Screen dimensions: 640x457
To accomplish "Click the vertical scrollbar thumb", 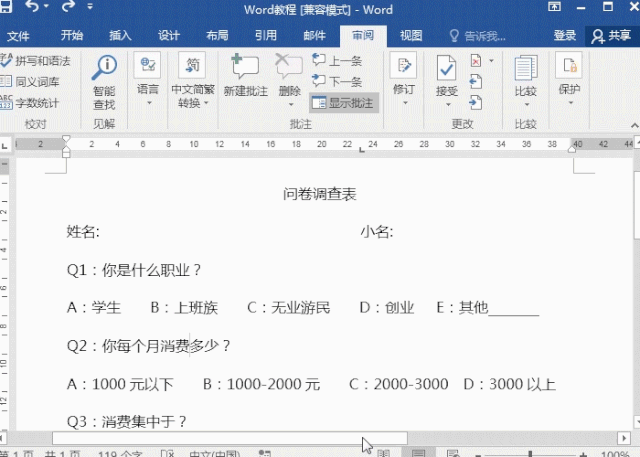I will click(x=637, y=205).
